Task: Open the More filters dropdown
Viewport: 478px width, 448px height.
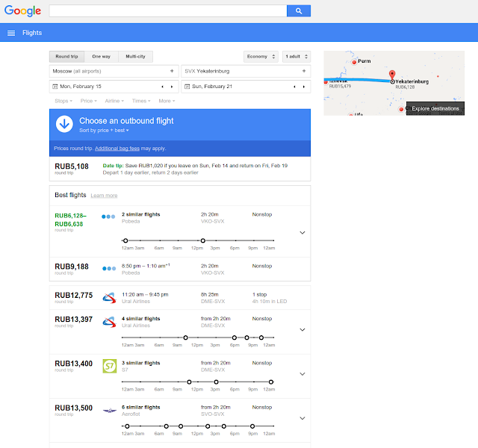Action: [167, 101]
